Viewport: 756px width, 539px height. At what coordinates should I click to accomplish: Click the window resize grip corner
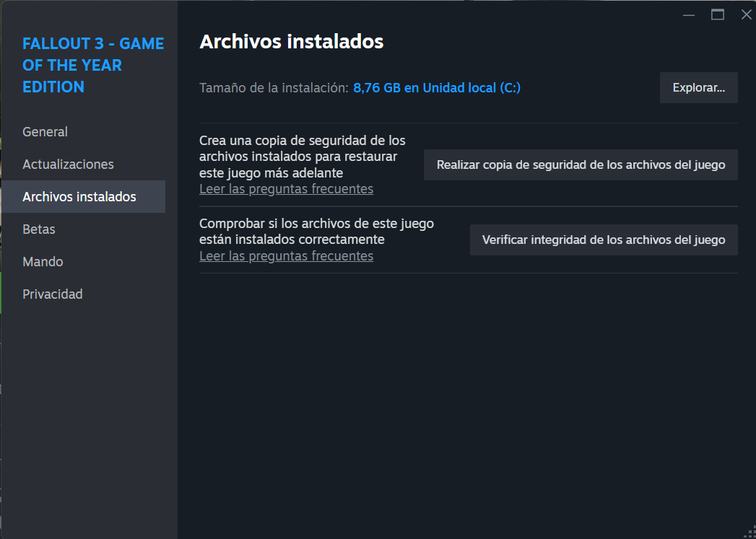pyautogui.click(x=750, y=533)
